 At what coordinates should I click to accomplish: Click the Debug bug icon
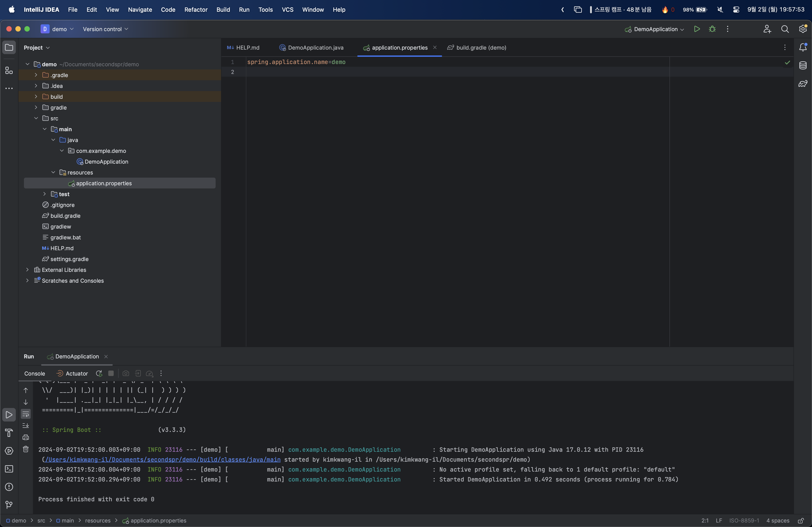coord(712,29)
